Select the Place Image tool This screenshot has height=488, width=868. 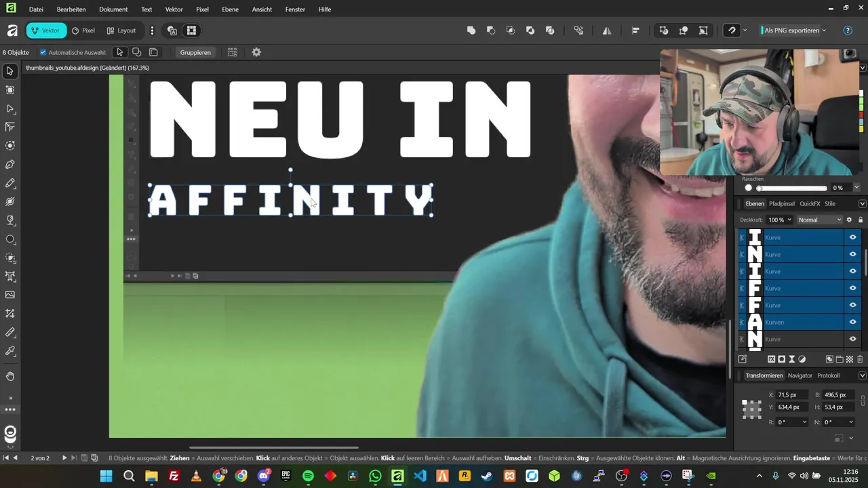(x=10, y=295)
